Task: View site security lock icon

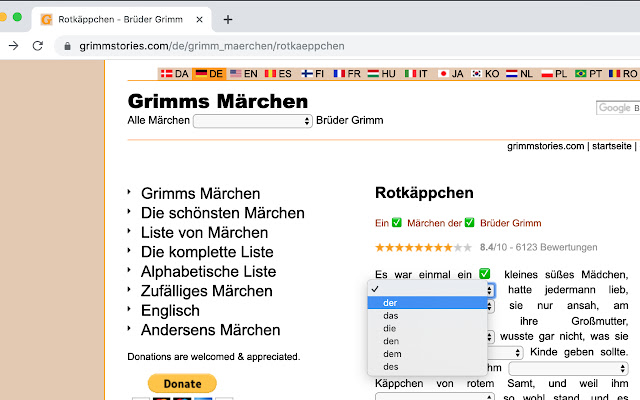Action: click(67, 46)
